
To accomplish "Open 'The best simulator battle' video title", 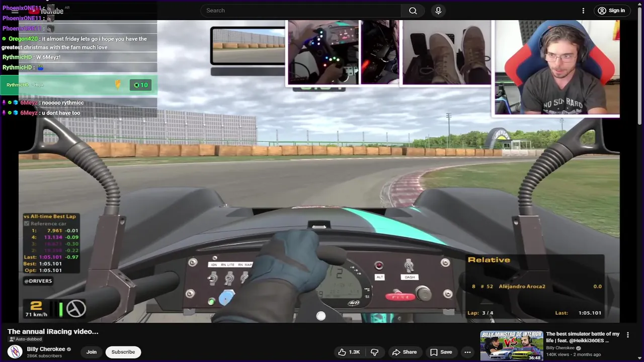I will coord(583,337).
